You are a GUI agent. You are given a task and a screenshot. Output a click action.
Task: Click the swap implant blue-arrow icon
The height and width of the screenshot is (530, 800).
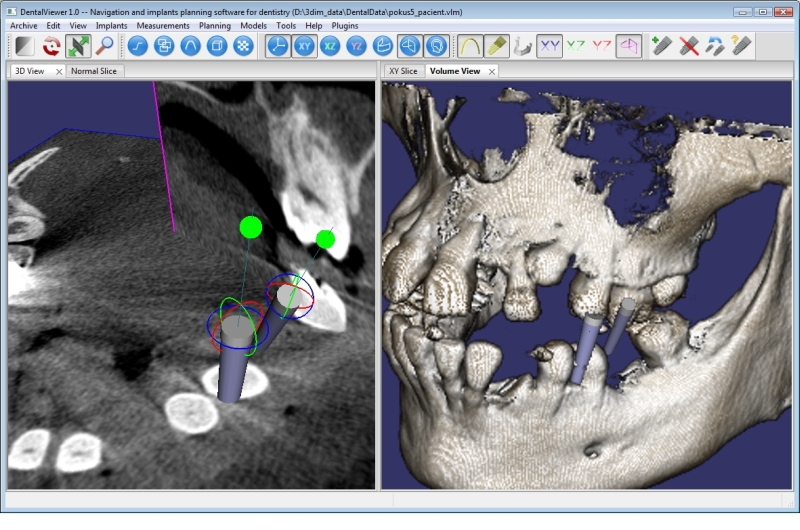pos(715,46)
